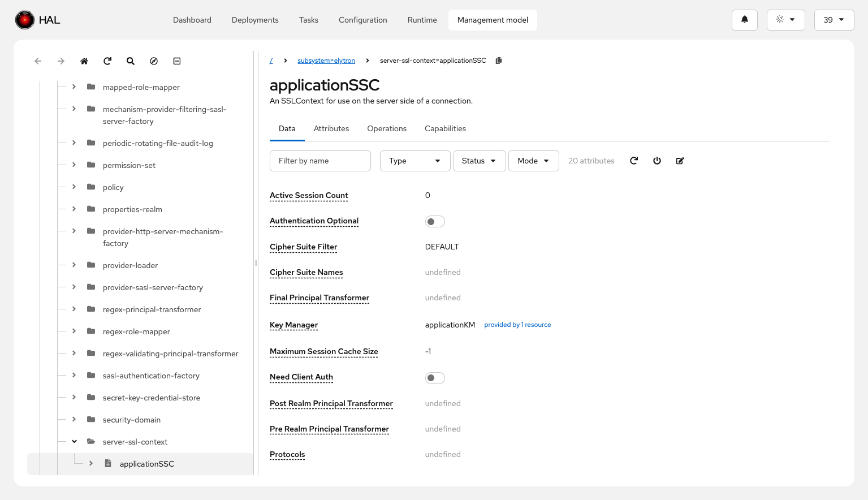This screenshot has width=868, height=500.
Task: Reset attributes with the power icon
Action: (657, 161)
